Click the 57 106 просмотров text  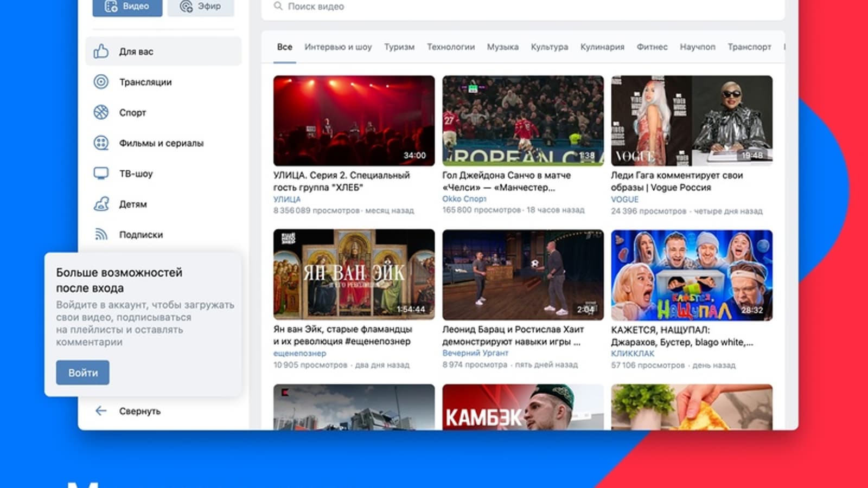pos(648,365)
